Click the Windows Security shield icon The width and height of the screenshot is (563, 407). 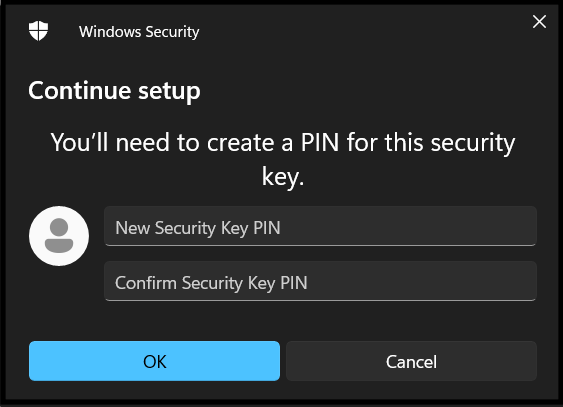tap(38, 31)
